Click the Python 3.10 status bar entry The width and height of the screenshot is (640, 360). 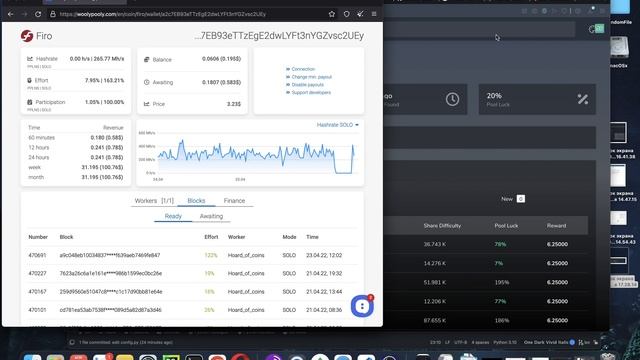(x=505, y=342)
